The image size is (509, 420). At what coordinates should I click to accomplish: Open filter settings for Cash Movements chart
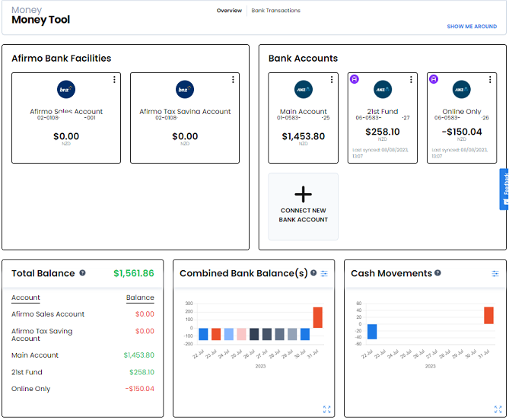point(495,274)
